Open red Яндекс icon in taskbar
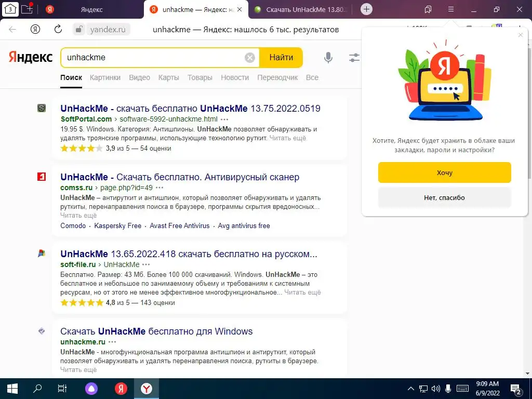This screenshot has height=399, width=532. [x=121, y=389]
